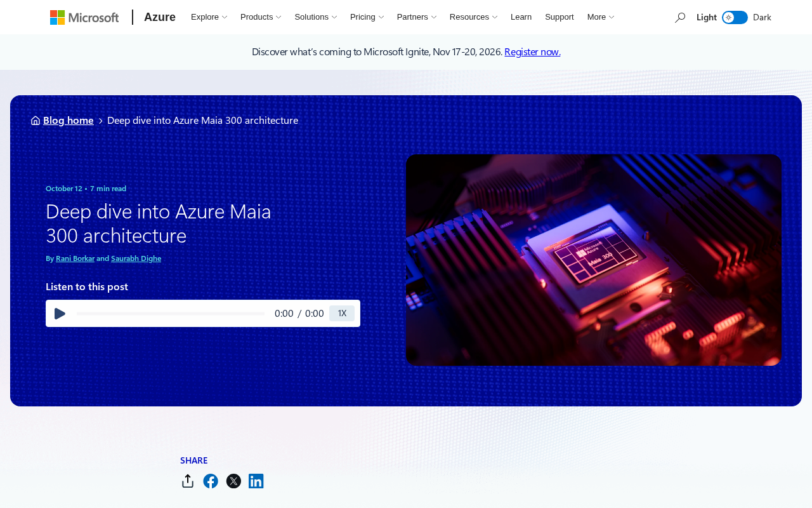Change playback speed with 1X button
The image size is (812, 508).
(342, 314)
